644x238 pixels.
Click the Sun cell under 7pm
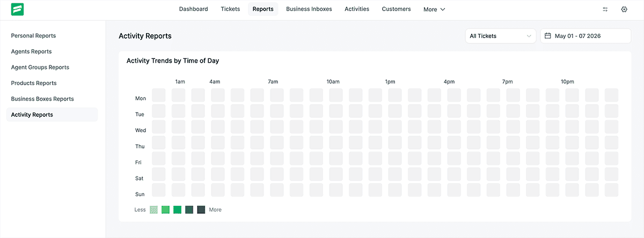513,190
